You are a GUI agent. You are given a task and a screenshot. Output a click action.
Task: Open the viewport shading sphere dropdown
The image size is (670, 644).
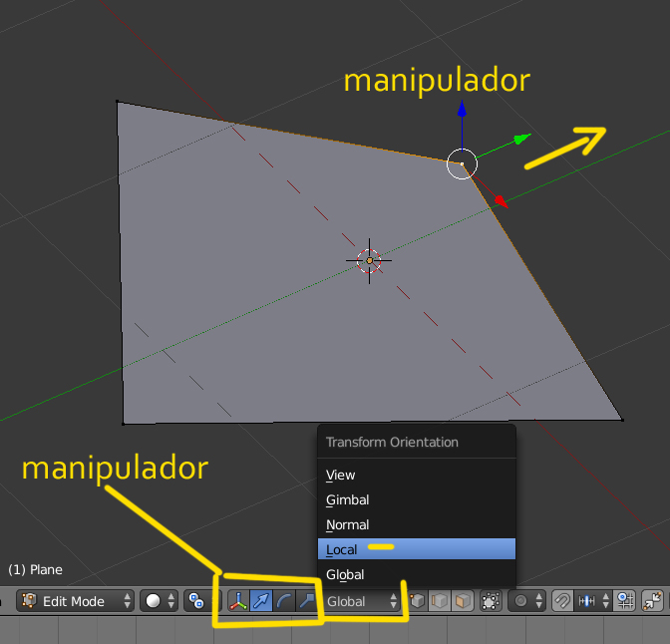[x=159, y=601]
